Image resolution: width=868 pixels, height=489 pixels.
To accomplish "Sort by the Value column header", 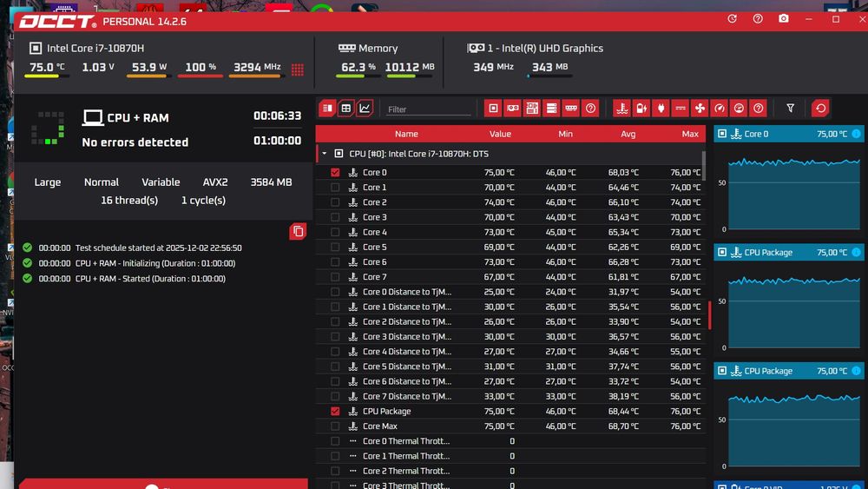I will click(500, 134).
